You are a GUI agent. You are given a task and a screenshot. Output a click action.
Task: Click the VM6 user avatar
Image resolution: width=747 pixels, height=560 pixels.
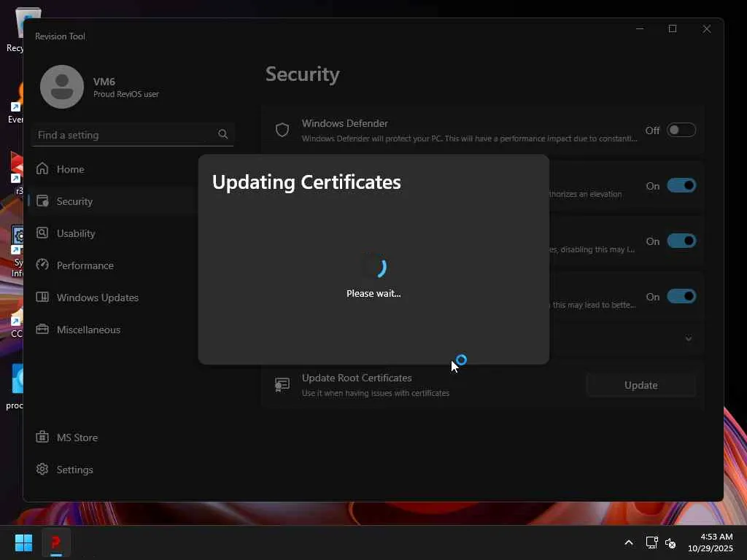click(x=62, y=87)
